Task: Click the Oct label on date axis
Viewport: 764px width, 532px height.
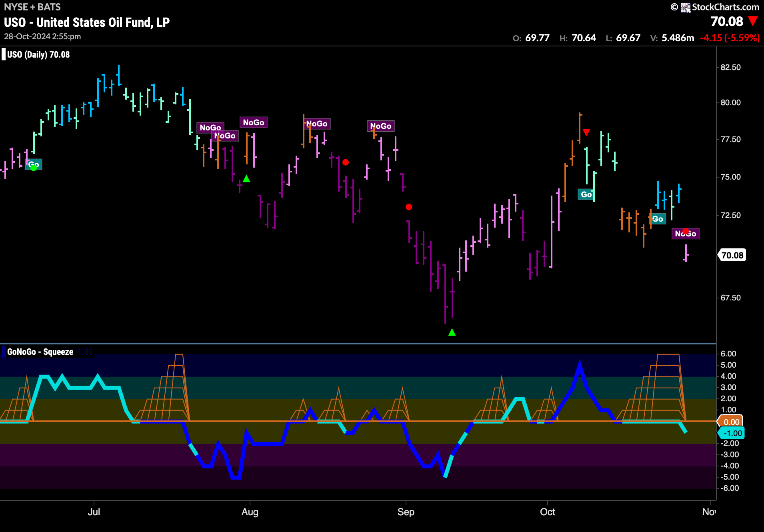Action: pos(548,512)
